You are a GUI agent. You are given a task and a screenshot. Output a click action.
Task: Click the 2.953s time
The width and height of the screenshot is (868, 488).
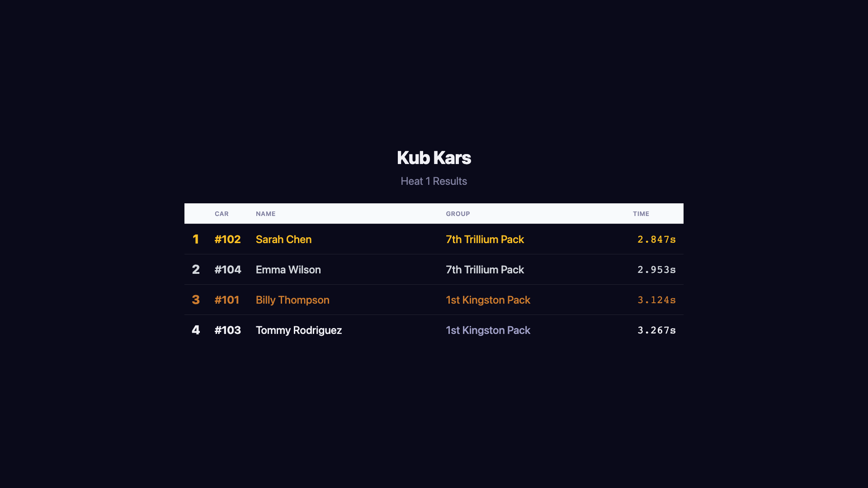656,270
